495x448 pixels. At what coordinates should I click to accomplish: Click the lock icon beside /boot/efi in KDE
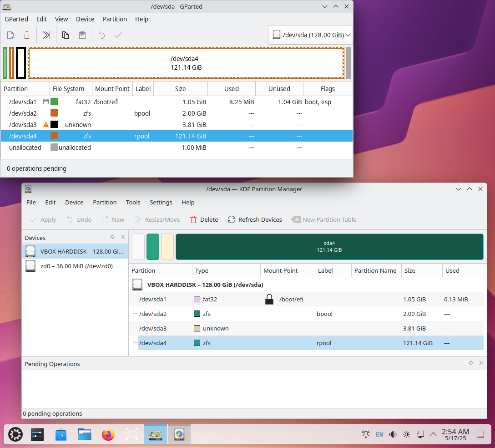269,299
